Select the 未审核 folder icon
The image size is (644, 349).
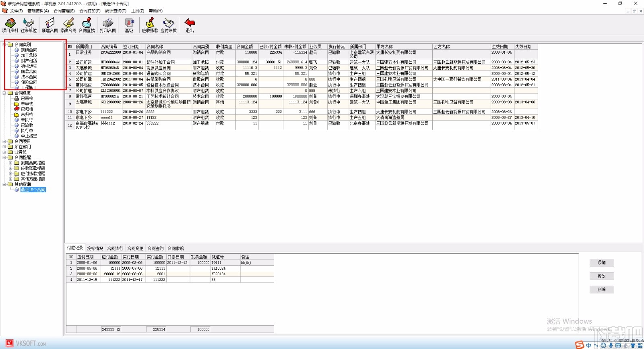pos(17,104)
